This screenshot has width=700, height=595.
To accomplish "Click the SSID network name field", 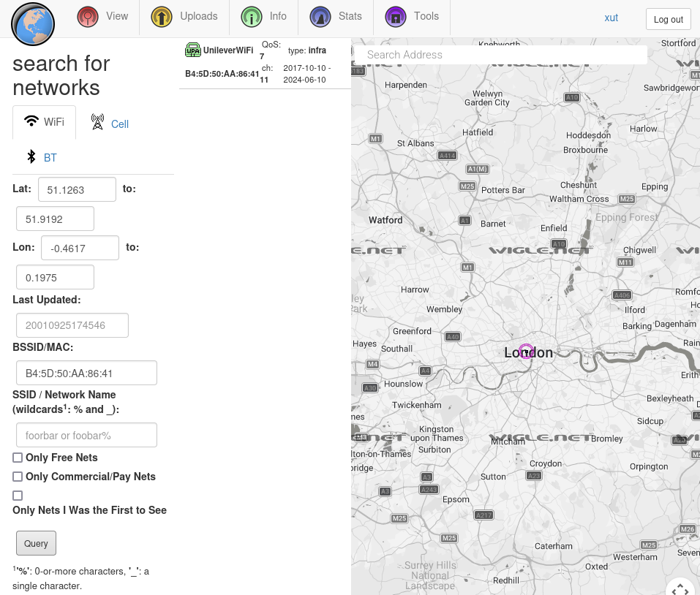I will 86,435.
